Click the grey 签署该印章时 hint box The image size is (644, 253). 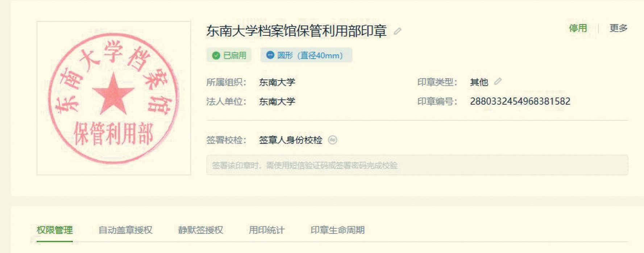tap(417, 165)
